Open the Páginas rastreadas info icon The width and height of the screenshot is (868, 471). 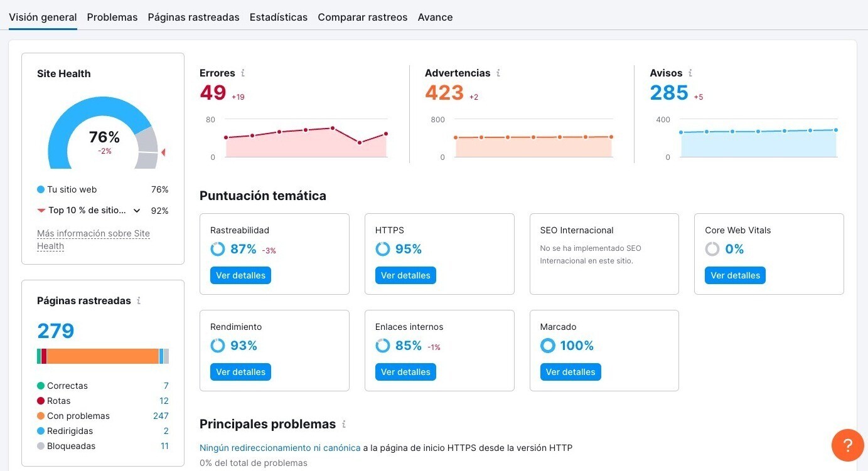139,301
